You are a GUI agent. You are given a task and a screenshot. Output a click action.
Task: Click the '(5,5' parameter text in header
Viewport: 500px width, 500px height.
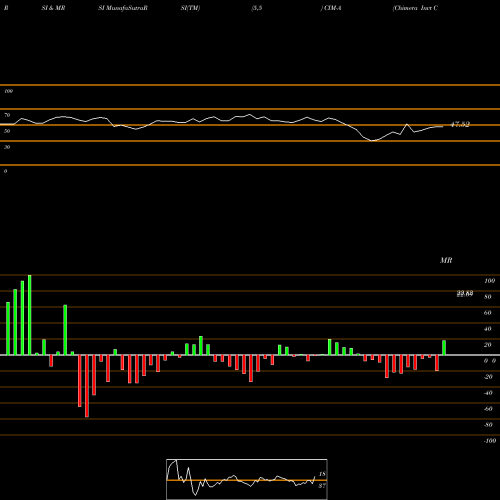257,8
